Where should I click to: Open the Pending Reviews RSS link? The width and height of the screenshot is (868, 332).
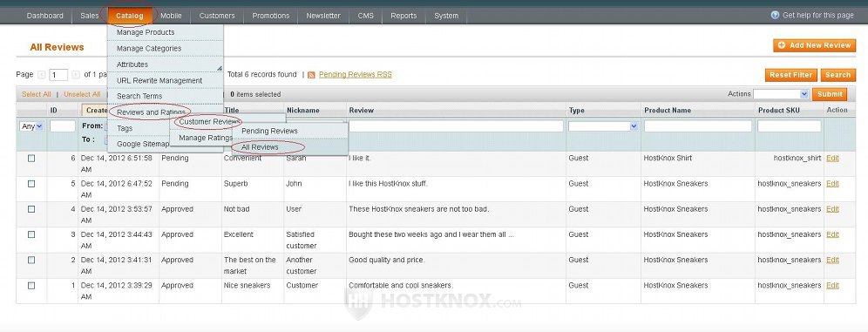356,74
